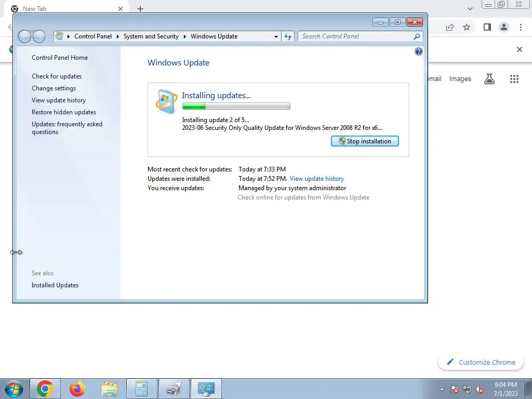
Task: Click muted volume speaker tray icon
Action: click(480, 389)
